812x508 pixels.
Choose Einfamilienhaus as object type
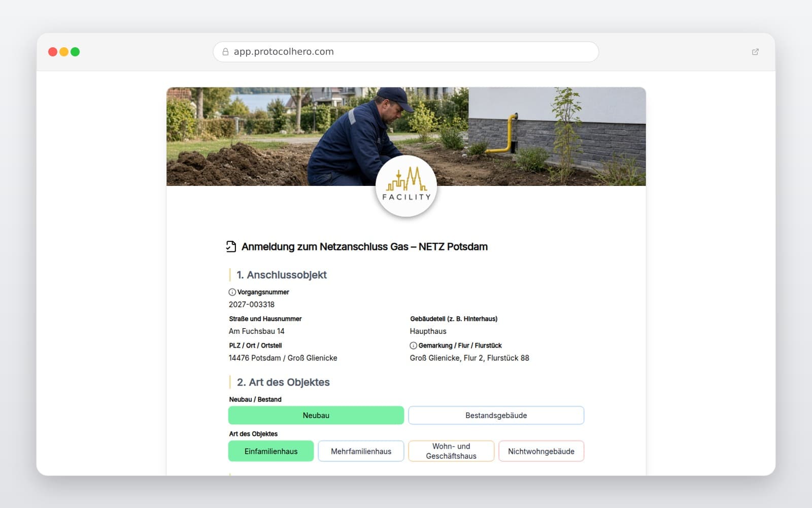click(x=271, y=451)
